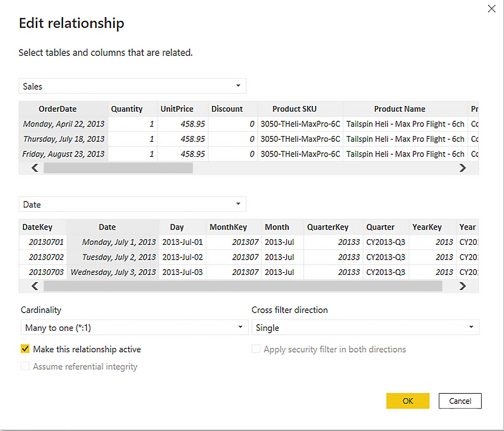Close the Edit relationship dialog

[x=491, y=9]
